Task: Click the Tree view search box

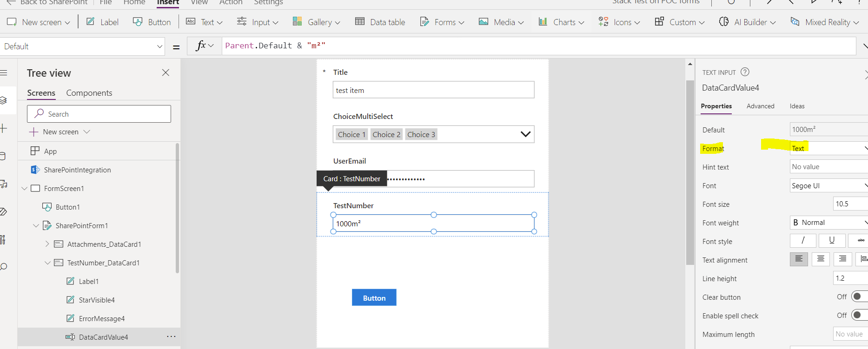Action: tap(99, 114)
